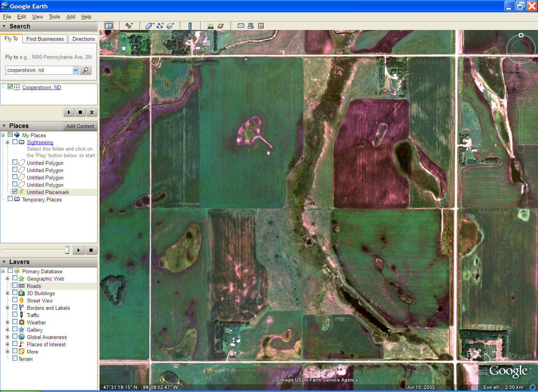Click the zoom slider on map
Image resolution: width=538 pixels, height=392 pixels.
[521, 125]
